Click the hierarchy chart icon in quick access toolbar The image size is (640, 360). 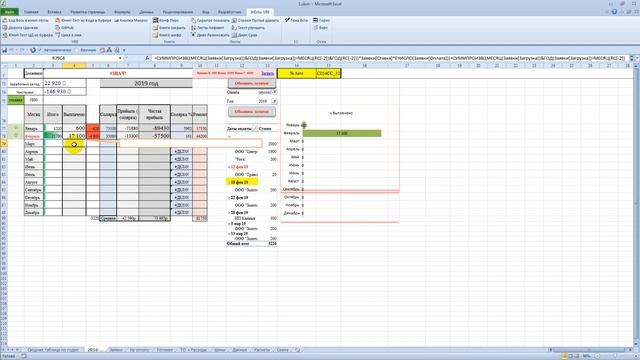109,50
